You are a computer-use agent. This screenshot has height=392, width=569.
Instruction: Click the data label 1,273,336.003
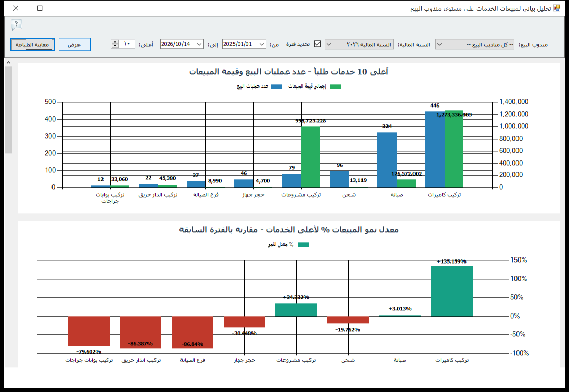[x=454, y=115]
